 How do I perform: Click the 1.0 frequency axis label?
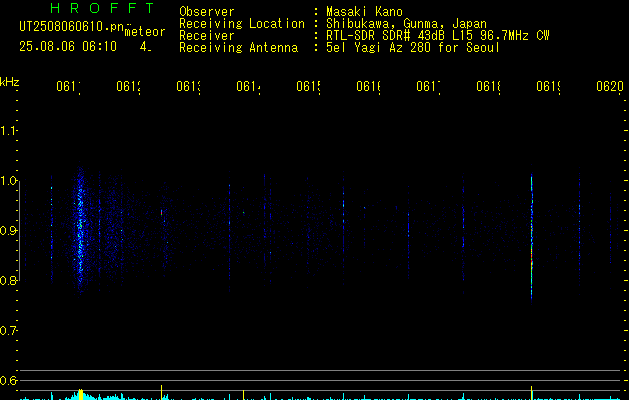[8, 181]
